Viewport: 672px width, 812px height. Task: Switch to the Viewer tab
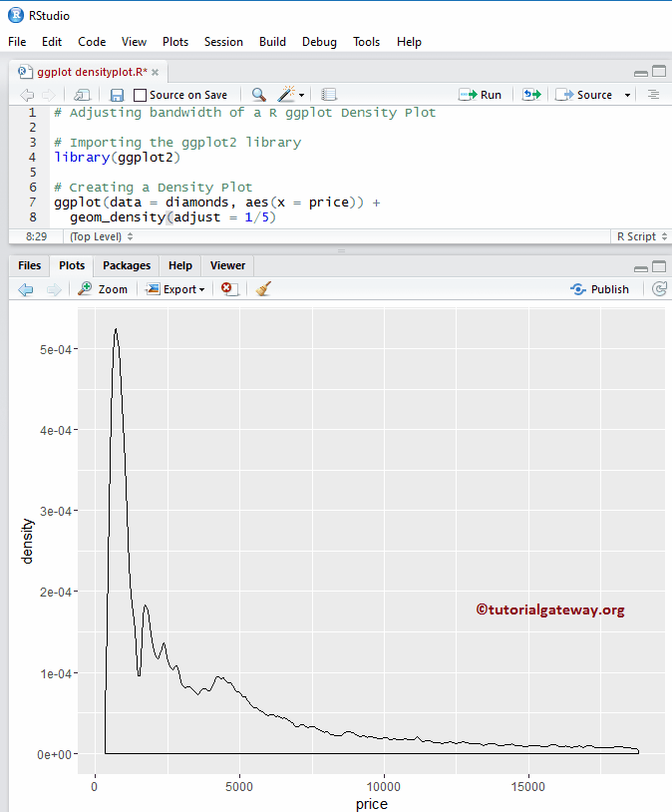click(227, 265)
